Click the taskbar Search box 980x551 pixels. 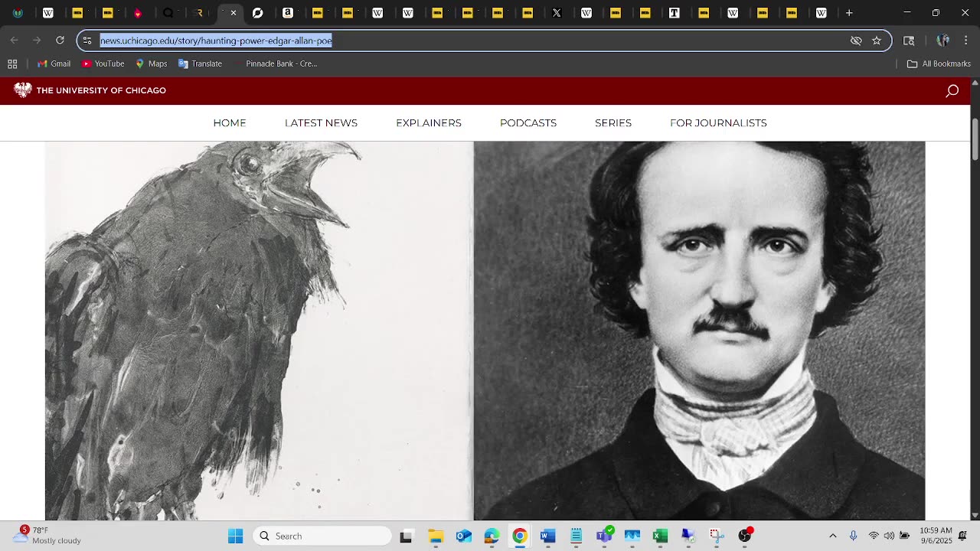322,536
